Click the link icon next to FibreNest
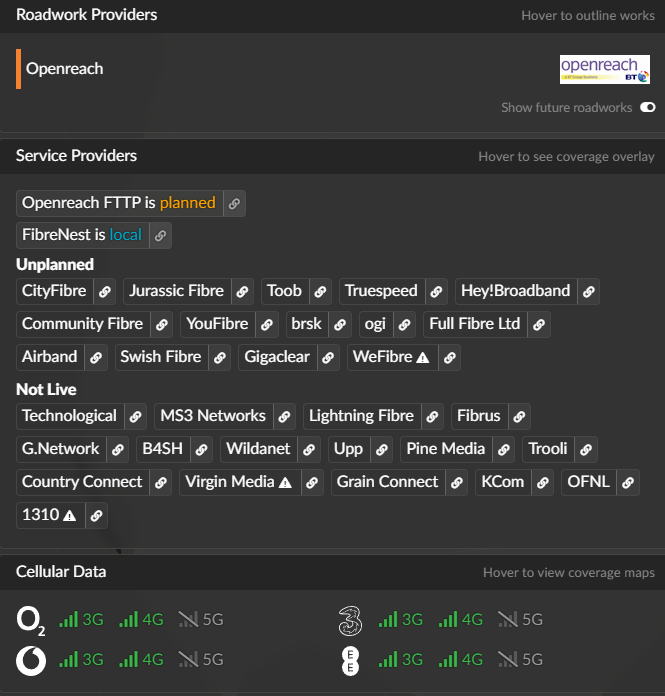 coord(160,236)
